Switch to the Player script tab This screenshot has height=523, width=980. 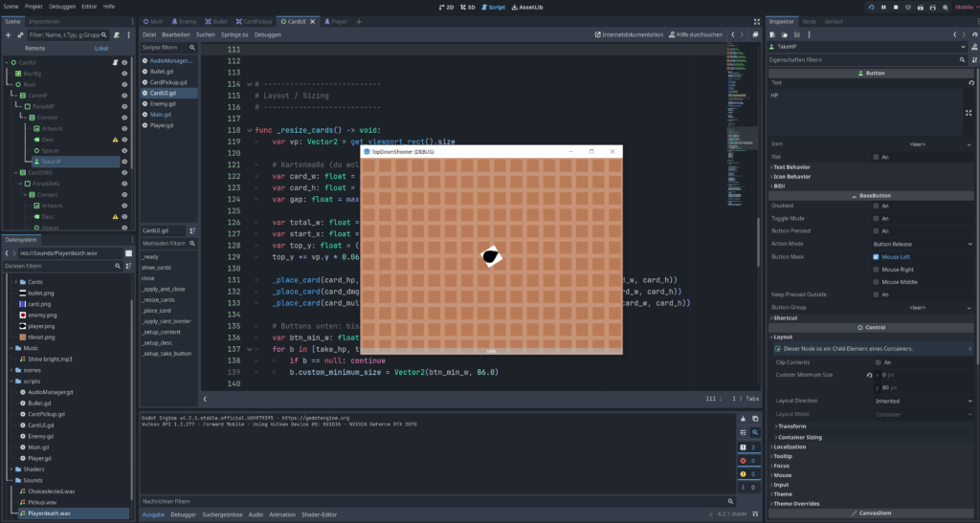[x=334, y=20]
